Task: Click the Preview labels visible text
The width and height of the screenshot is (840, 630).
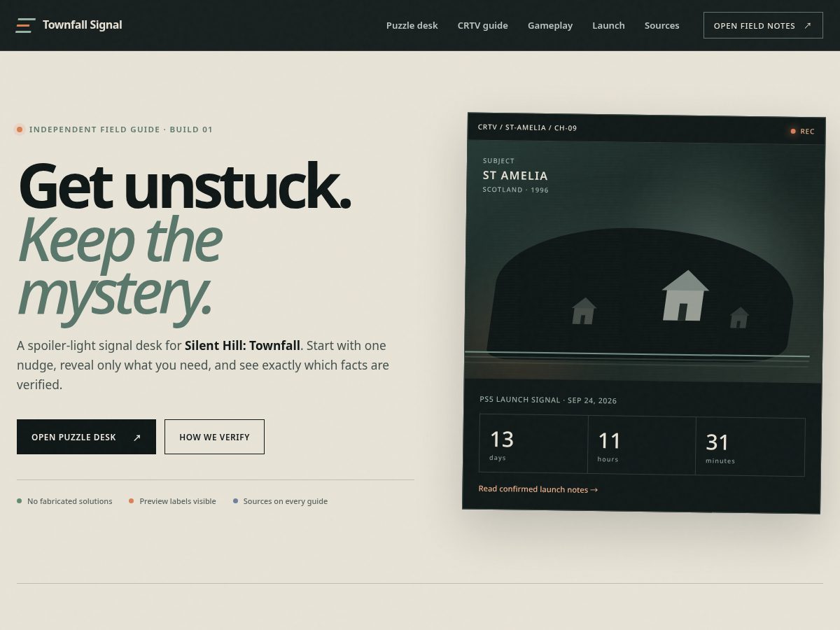Action: [178, 501]
